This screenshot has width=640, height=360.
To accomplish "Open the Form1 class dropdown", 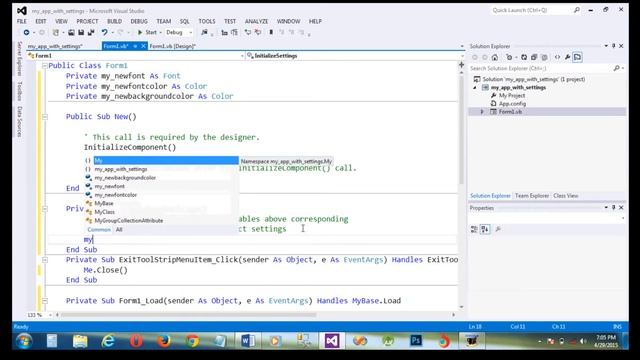I will tap(242, 56).
